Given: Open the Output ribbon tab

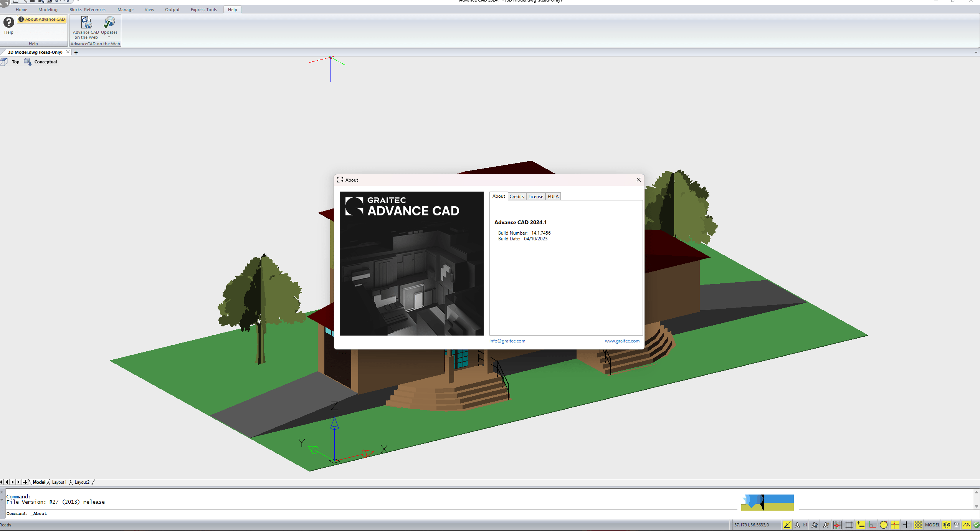Looking at the screenshot, I should click(x=172, y=10).
